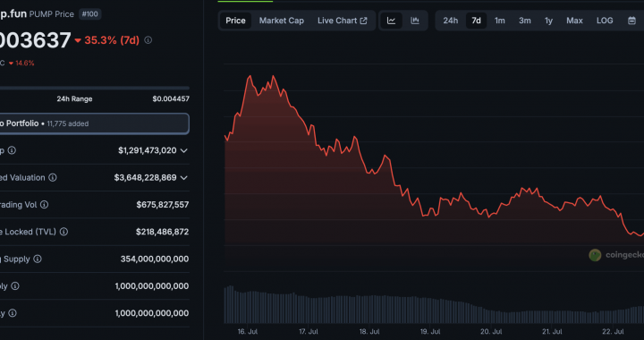644x340 pixels.
Task: Click the 35.3% (7d) change text
Action: click(112, 40)
